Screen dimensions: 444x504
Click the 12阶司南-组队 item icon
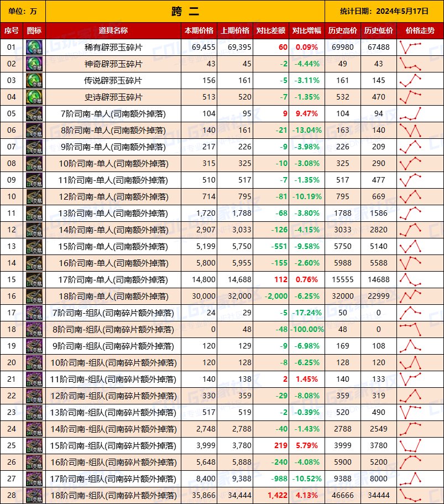[x=34, y=396]
